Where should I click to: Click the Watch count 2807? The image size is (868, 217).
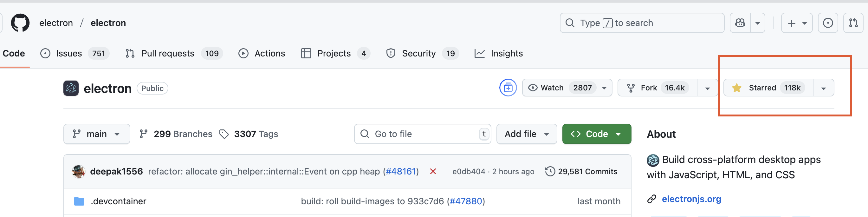coord(582,88)
